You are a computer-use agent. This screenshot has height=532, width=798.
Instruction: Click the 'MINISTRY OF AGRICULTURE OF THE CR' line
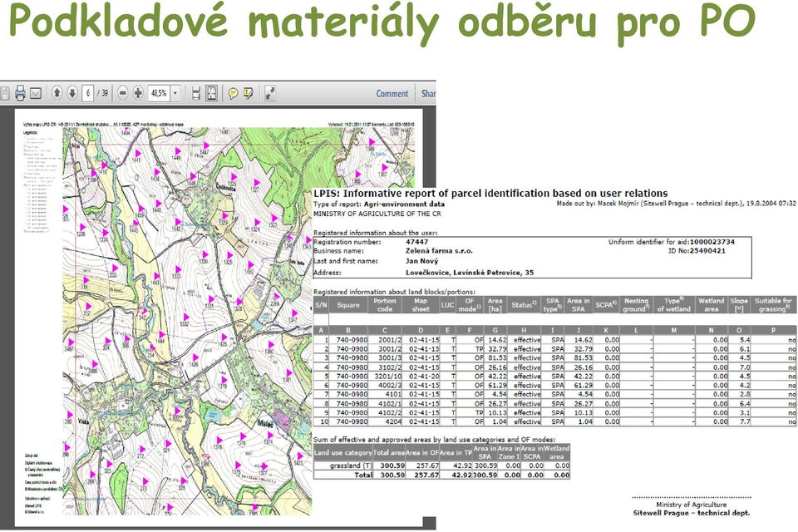click(377, 214)
